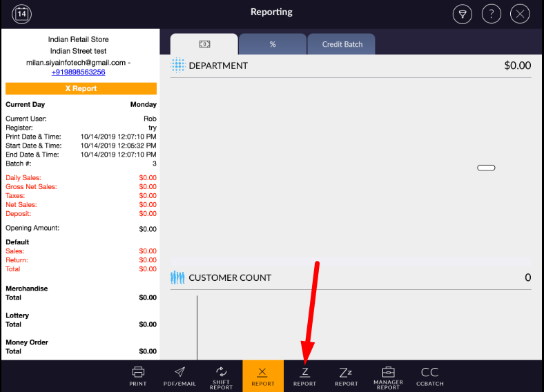Screen dimensions: 544x392
Task: Click the filter funnel icon
Action: pyautogui.click(x=462, y=14)
